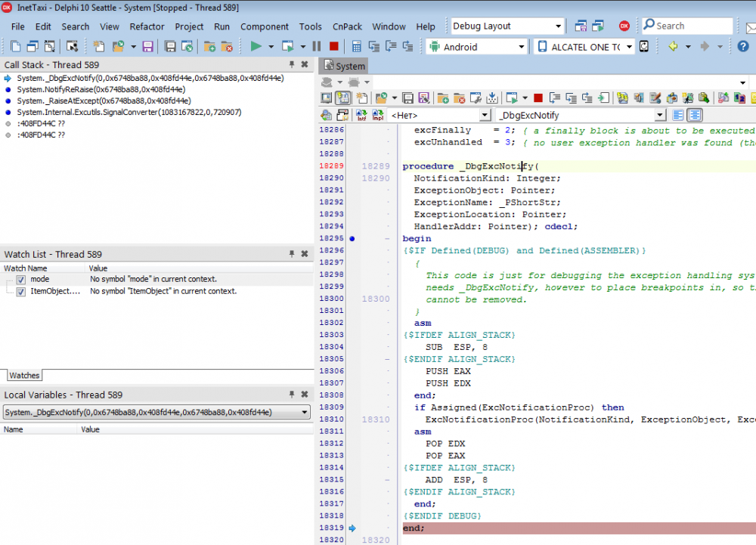This screenshot has width=756, height=545.
Task: Close the Local Variables panel
Action: click(x=305, y=394)
